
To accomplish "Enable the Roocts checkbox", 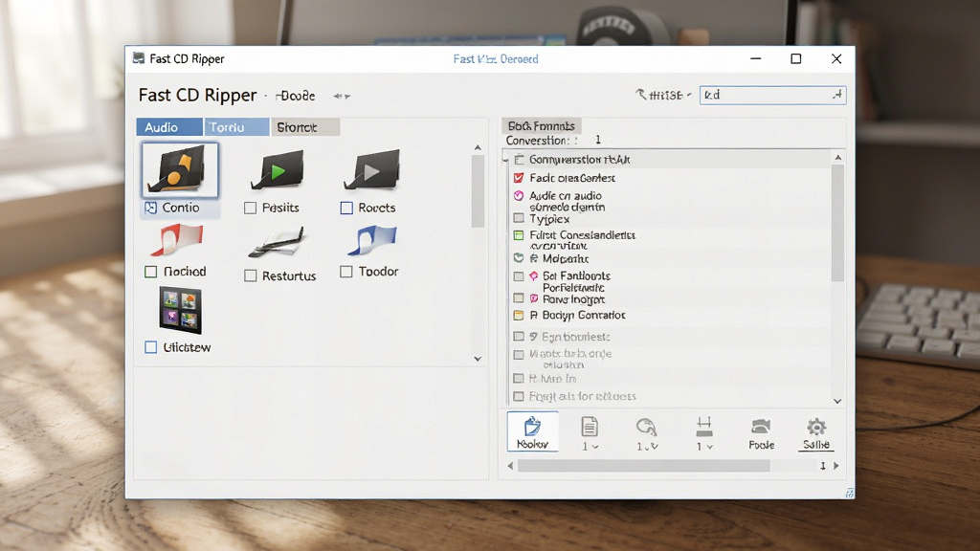I will click(346, 208).
